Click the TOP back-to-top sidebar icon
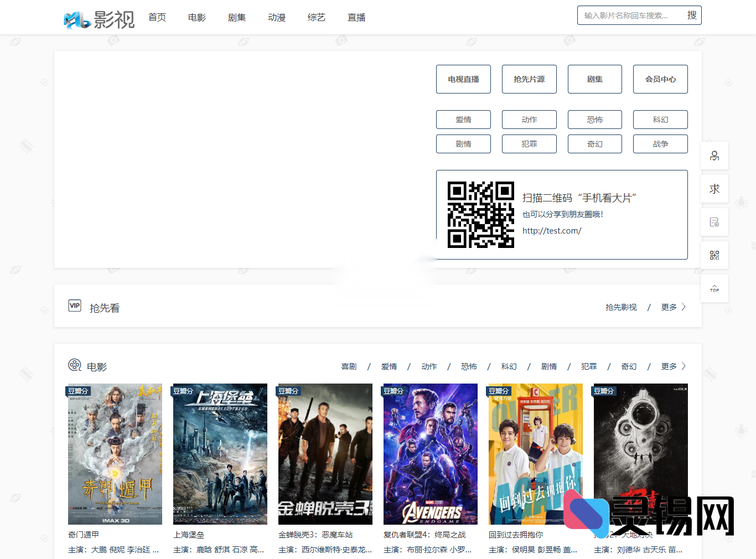The height and width of the screenshot is (559, 756). (714, 288)
